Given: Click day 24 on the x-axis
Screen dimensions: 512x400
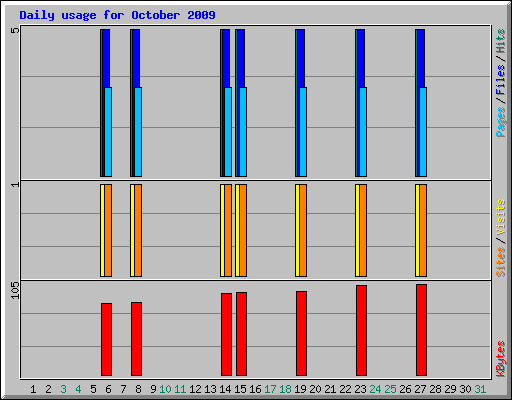Looking at the screenshot, I should click(x=375, y=389).
